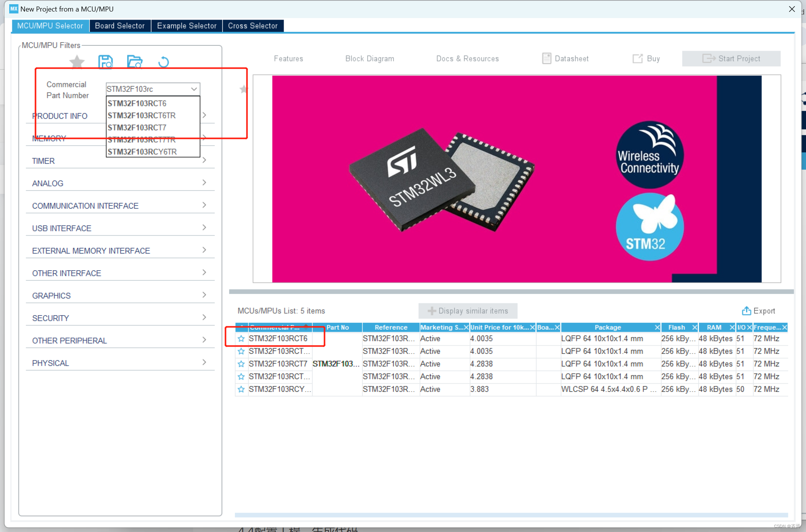The width and height of the screenshot is (806, 532).
Task: Select STM32F103RCT6 from the suggestion list
Action: (137, 103)
